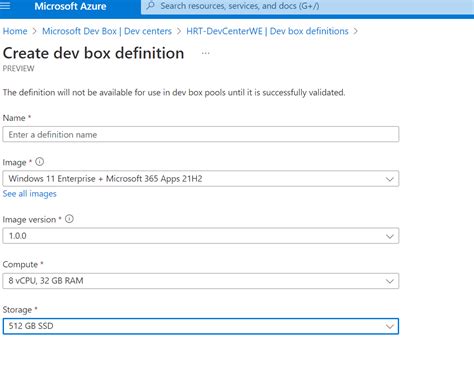The image size is (474, 390).
Task: Click the PREVIEW label
Action: click(18, 68)
